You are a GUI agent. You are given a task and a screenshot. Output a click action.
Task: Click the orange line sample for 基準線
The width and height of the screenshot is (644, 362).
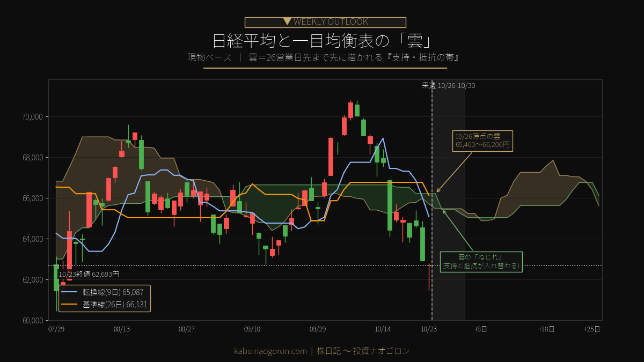[70, 305]
